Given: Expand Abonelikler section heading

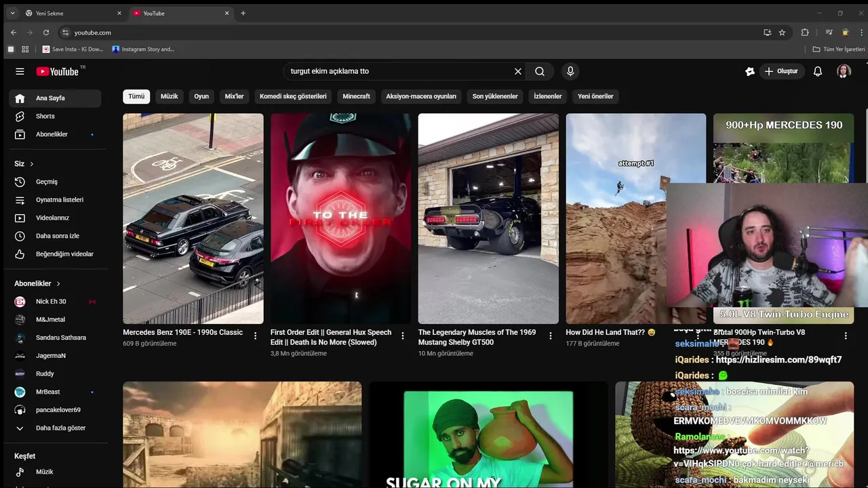Looking at the screenshot, I should coord(38,283).
